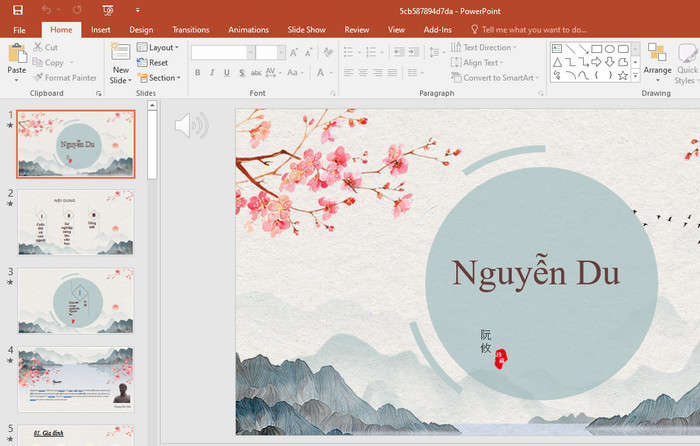Toggle Italic formatting
This screenshot has height=446, width=700.
pos(213,73)
